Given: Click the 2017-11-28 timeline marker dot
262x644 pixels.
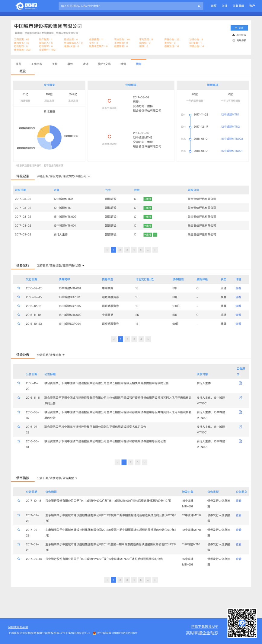Looking at the screenshot, I should [x=190, y=115].
